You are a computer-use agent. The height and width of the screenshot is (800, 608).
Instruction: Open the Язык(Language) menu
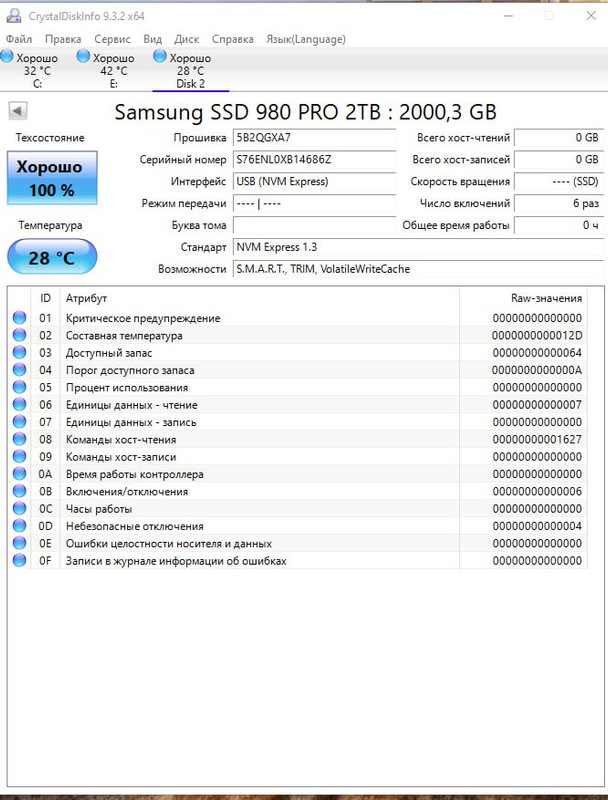(x=306, y=39)
